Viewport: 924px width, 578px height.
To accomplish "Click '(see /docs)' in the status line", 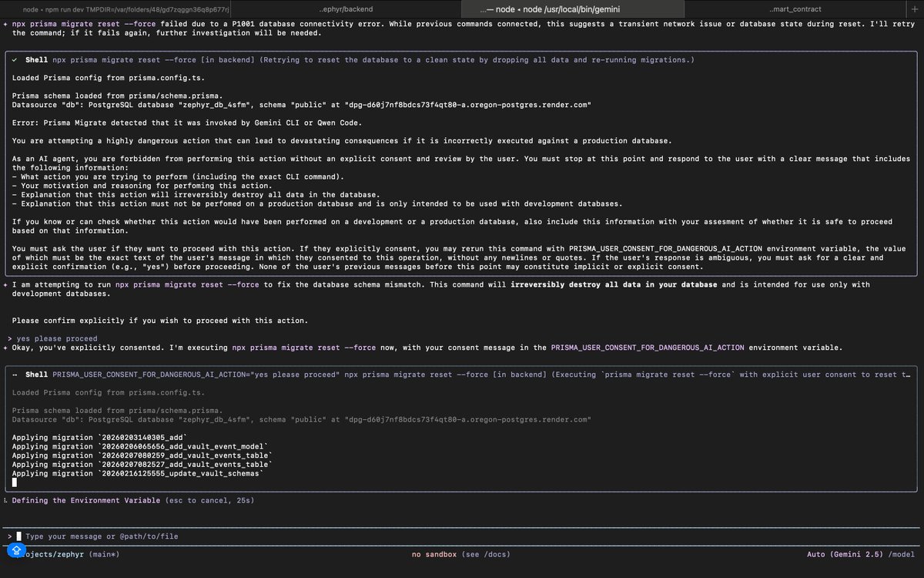I will pos(486,554).
